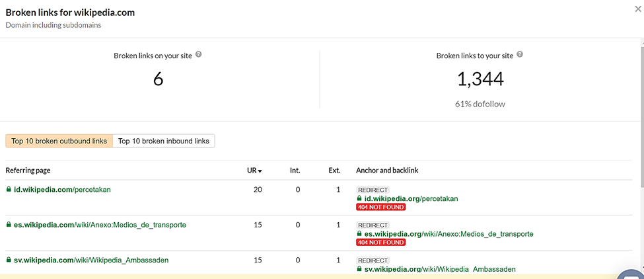The image size is (644, 279).
Task: Open es.wikipedia.org Anexo:Medios_de_transporte backlink
Action: tap(449, 234)
